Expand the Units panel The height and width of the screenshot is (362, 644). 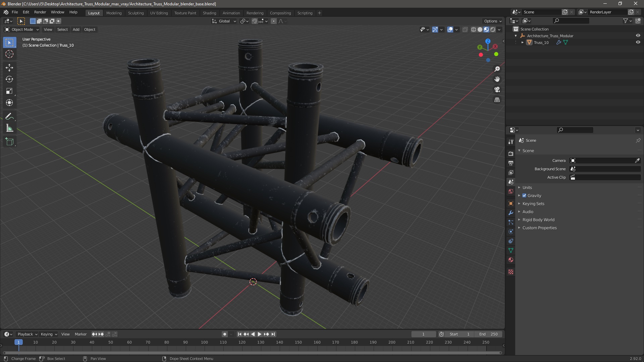click(x=527, y=187)
